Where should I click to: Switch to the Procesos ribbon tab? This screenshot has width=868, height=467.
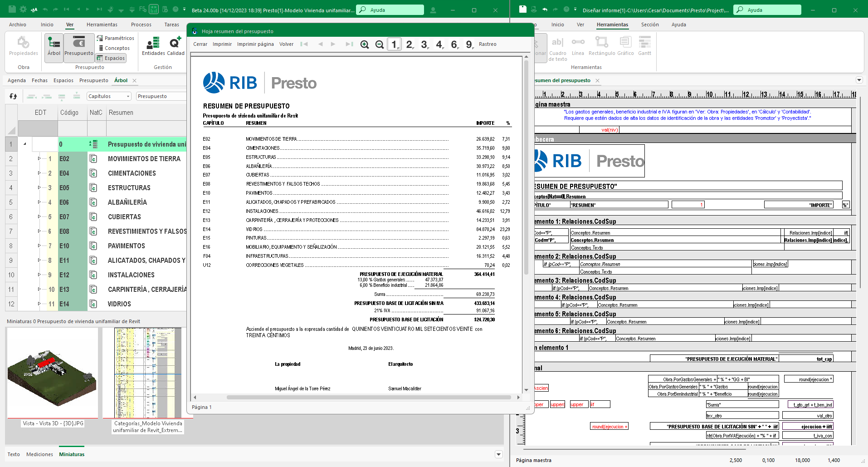pos(141,25)
